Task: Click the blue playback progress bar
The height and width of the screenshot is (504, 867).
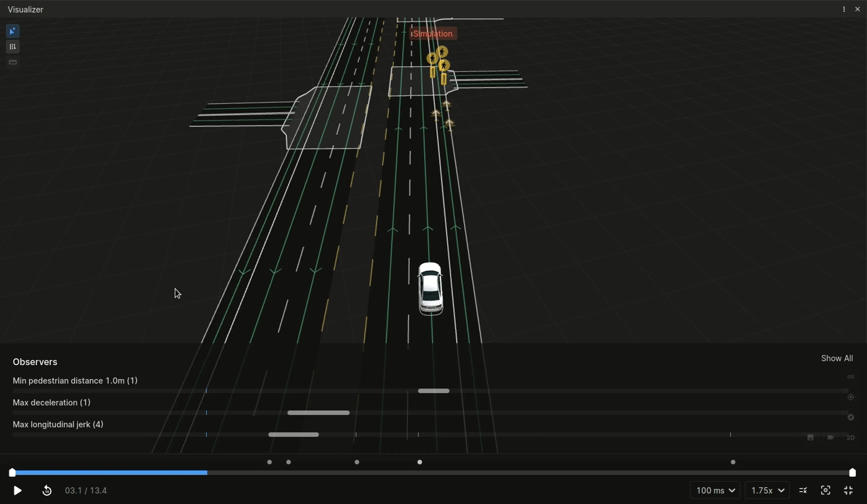Action: coord(110,473)
